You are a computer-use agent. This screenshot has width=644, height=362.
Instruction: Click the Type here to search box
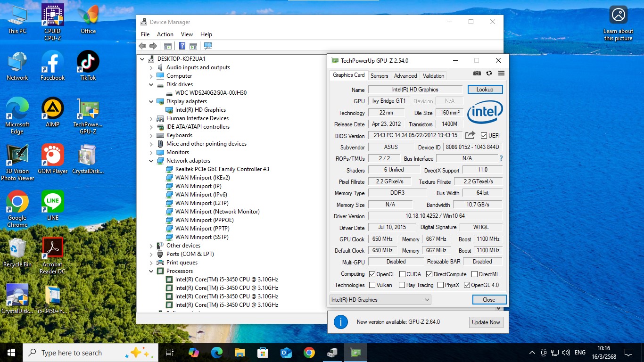point(90,353)
